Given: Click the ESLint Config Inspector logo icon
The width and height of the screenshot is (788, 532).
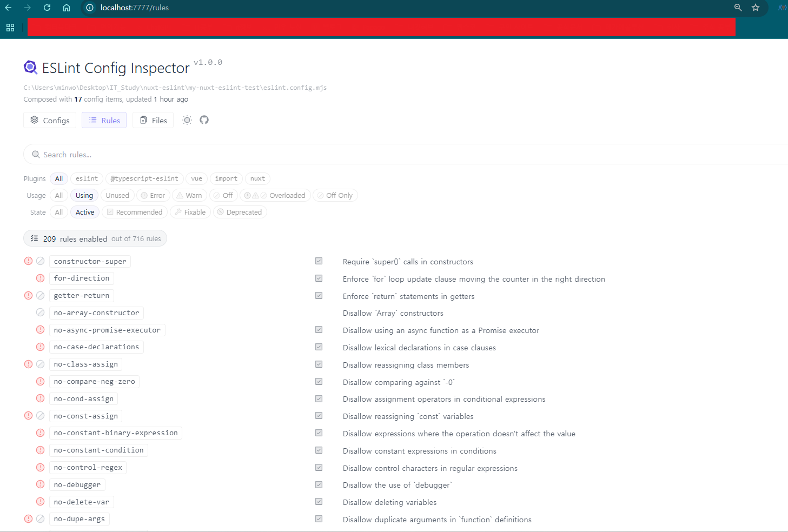Looking at the screenshot, I should (31, 68).
